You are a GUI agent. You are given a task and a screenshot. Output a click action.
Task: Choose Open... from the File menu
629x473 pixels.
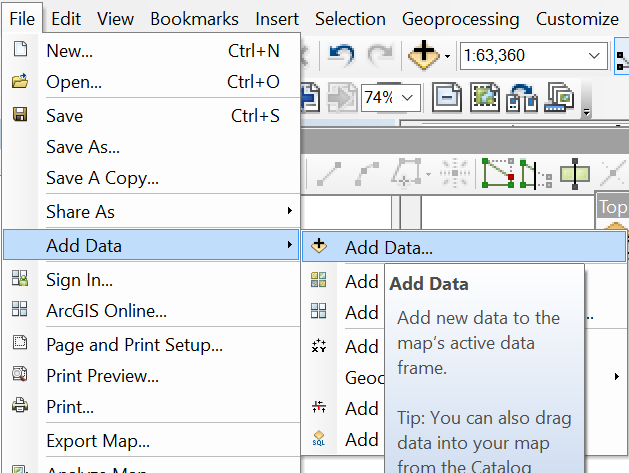click(152, 82)
